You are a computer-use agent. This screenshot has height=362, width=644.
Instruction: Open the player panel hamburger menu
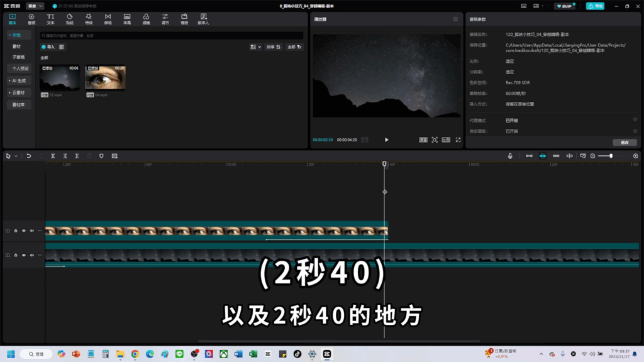coord(455,19)
